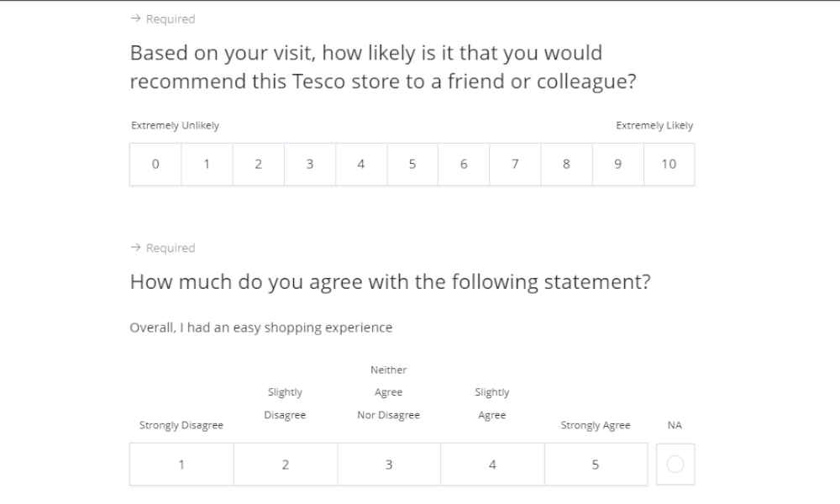Select 8 on the likelihood scale
This screenshot has height=504, width=840.
pos(566,165)
